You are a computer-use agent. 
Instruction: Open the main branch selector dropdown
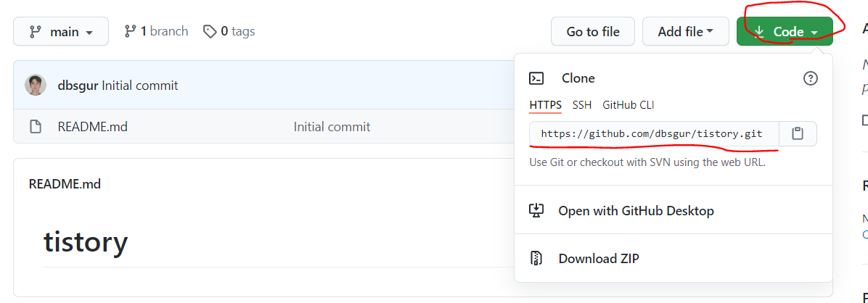(61, 31)
